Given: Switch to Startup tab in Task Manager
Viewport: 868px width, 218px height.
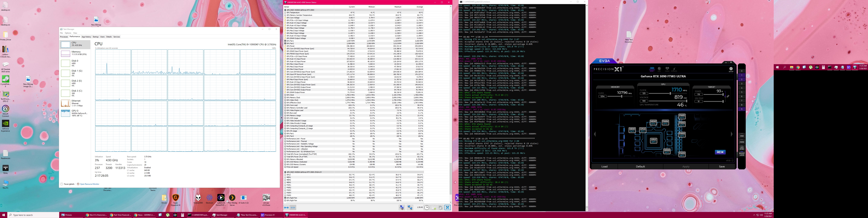Looking at the screenshot, I should click(x=96, y=37).
